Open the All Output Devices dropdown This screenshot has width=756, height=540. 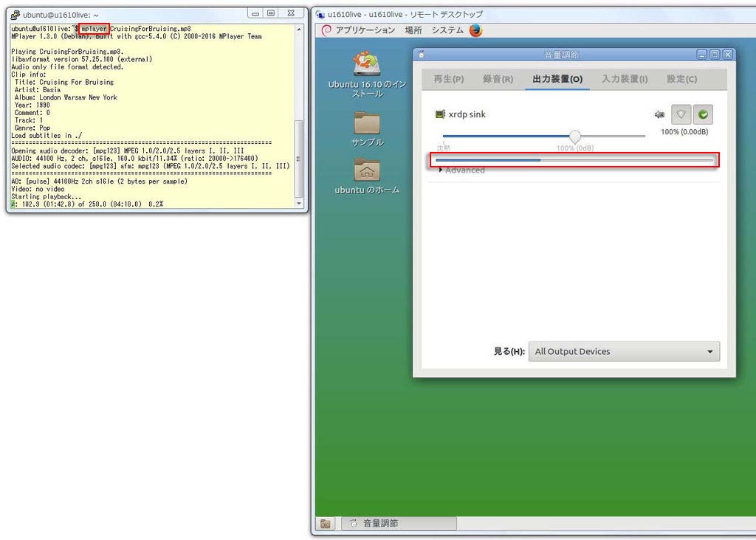pyautogui.click(x=624, y=352)
